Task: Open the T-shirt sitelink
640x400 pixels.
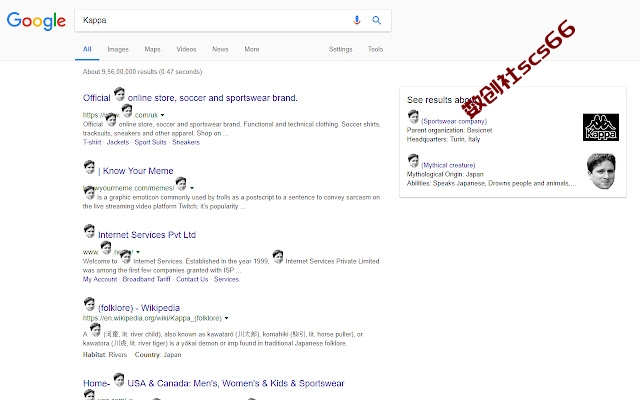Action: click(92, 142)
